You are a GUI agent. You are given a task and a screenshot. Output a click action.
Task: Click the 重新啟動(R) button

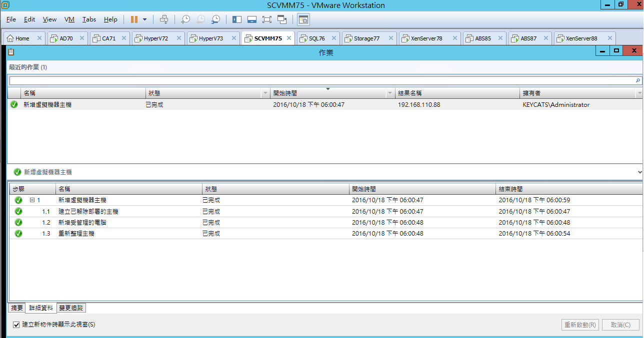580,325
